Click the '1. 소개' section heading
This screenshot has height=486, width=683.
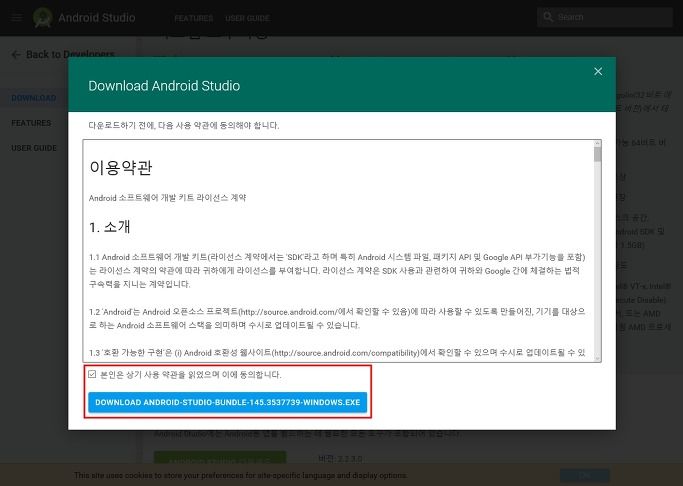[110, 227]
